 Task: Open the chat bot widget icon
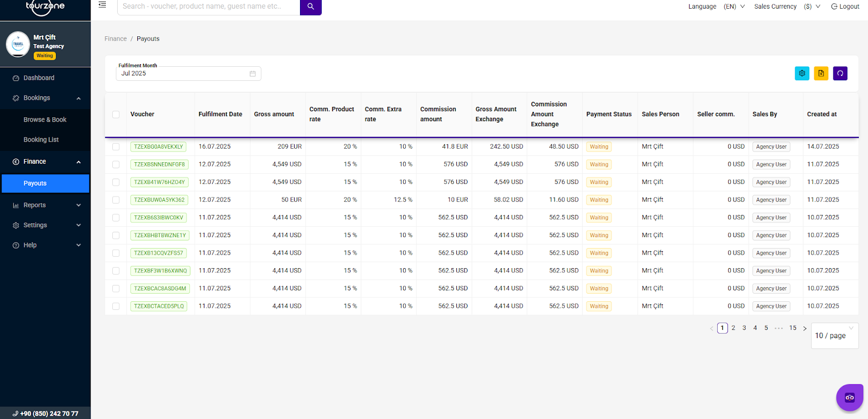[849, 398]
